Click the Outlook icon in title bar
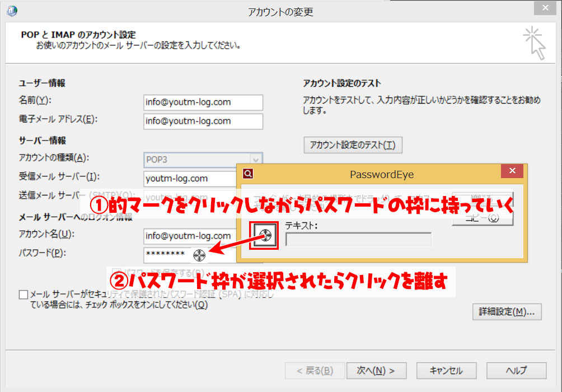This screenshot has height=392, width=562. (x=12, y=11)
